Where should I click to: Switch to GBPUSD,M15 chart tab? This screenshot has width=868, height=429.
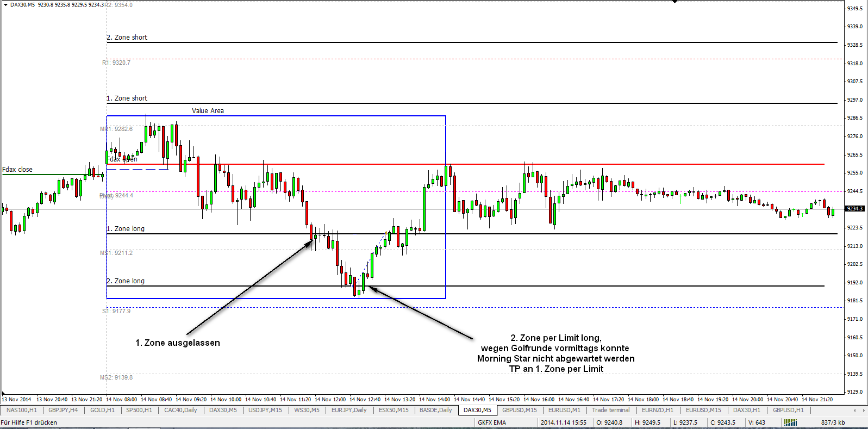coord(519,410)
